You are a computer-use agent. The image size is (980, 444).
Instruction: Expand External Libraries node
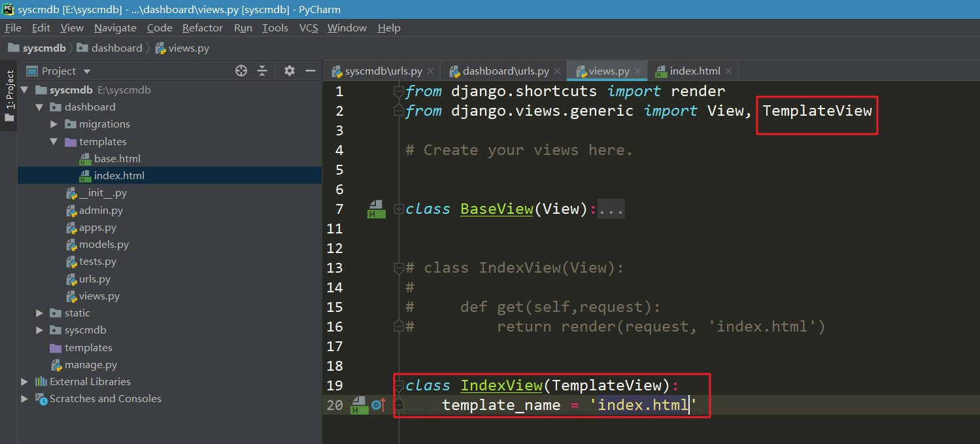coord(24,381)
